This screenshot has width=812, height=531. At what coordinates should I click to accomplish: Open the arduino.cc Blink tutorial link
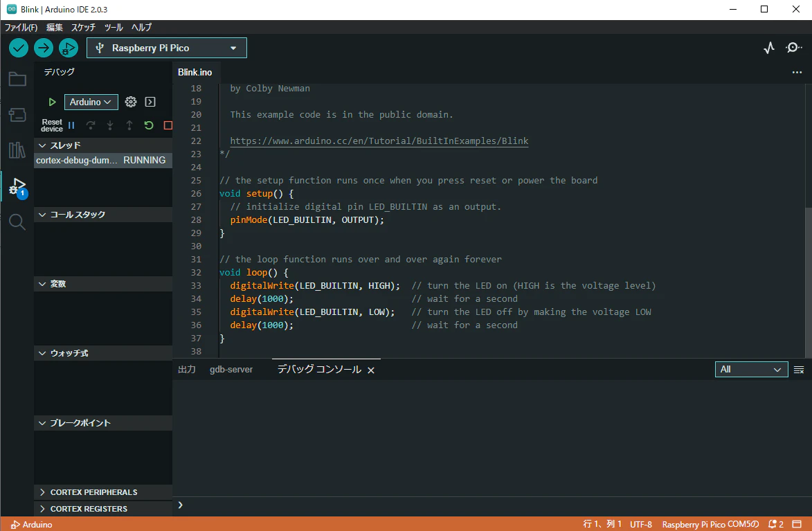379,141
